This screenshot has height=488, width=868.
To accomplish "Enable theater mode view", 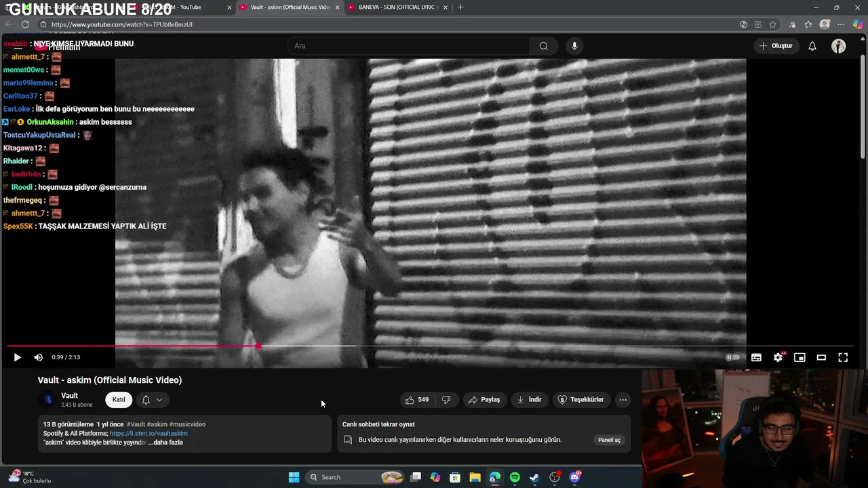I will point(821,357).
